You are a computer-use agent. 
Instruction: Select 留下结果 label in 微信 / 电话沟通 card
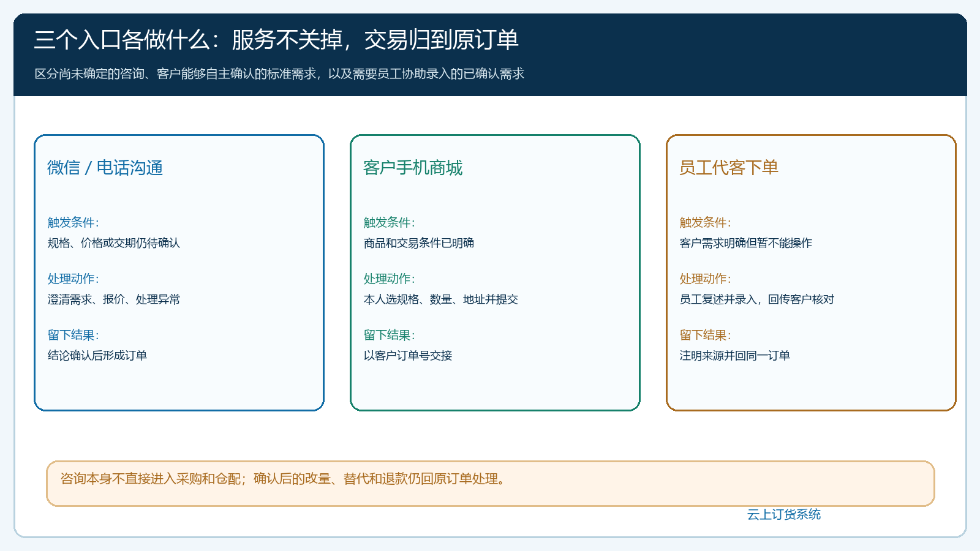73,335
